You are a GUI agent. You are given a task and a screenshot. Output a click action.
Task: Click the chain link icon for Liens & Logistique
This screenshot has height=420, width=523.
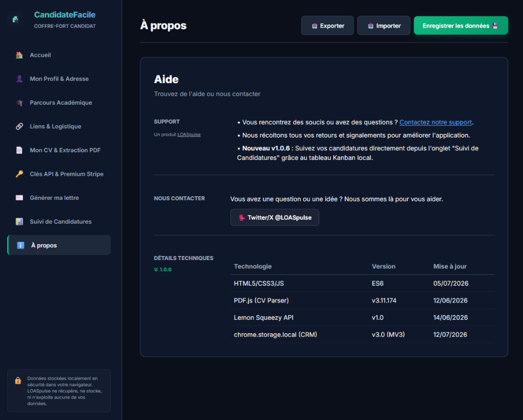19,126
